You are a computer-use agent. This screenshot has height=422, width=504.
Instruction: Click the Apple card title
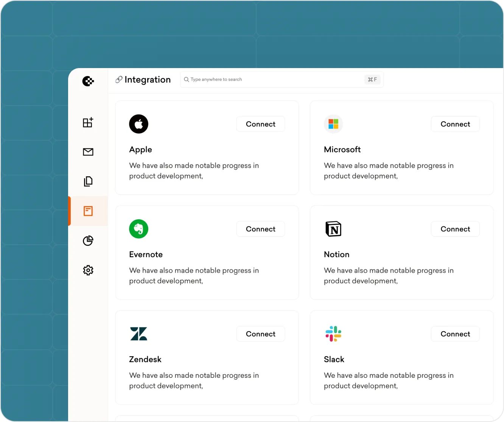click(x=140, y=149)
